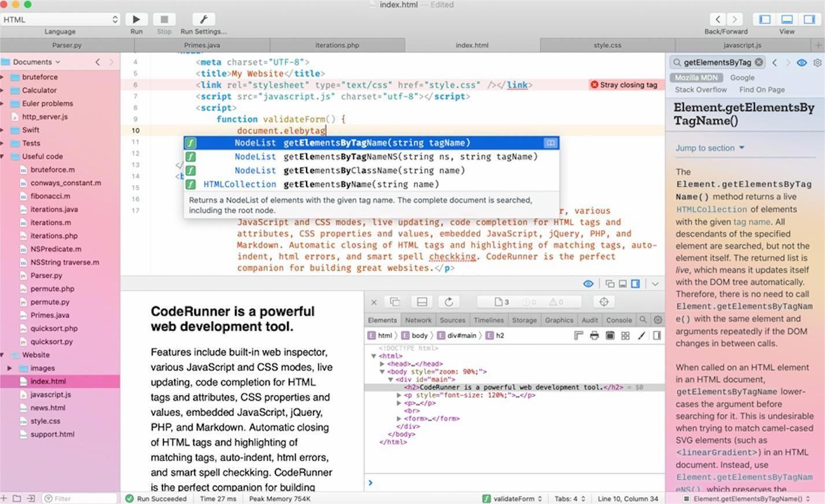825x504 pixels.
Task: Open inspector search magnifier
Action: click(x=643, y=320)
